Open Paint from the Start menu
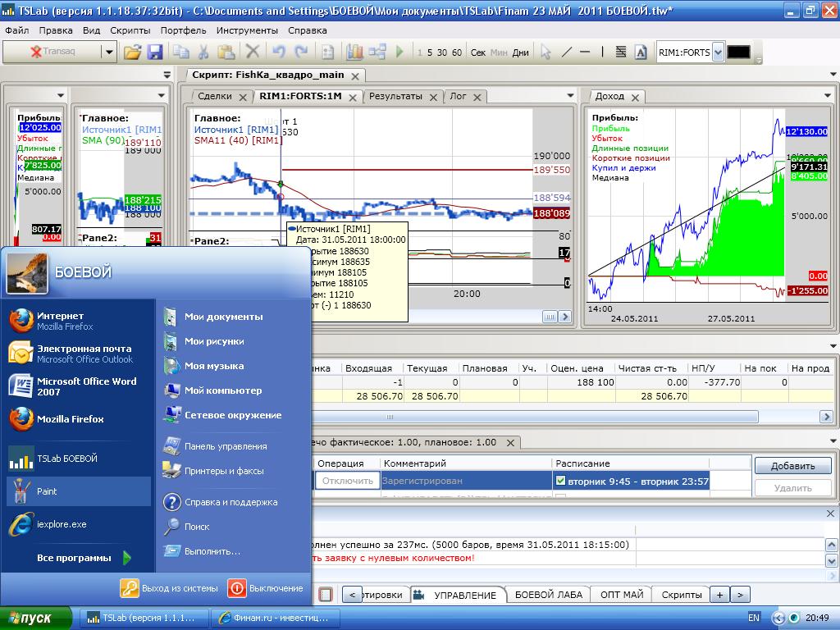The image size is (840, 630). coord(47,491)
